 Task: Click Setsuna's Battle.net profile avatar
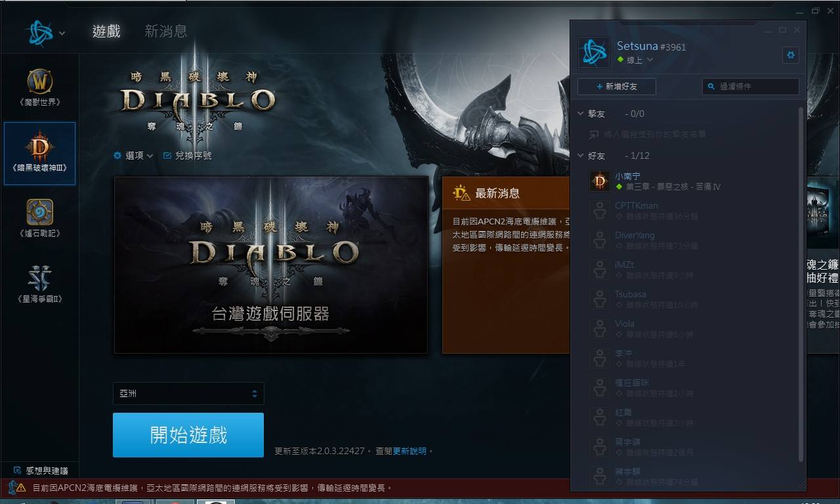click(594, 52)
